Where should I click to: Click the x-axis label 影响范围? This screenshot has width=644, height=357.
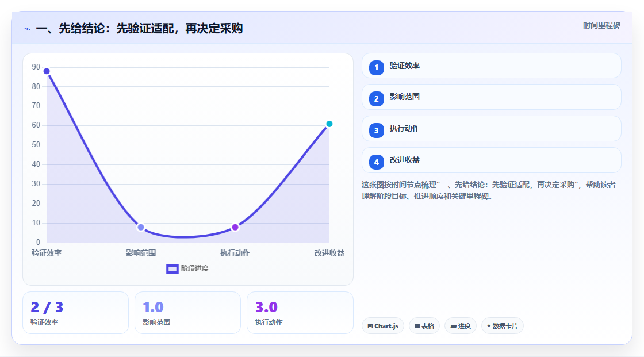click(x=141, y=253)
